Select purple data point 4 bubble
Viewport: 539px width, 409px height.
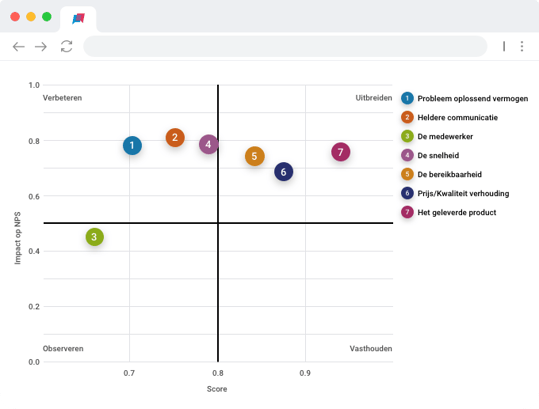[208, 144]
